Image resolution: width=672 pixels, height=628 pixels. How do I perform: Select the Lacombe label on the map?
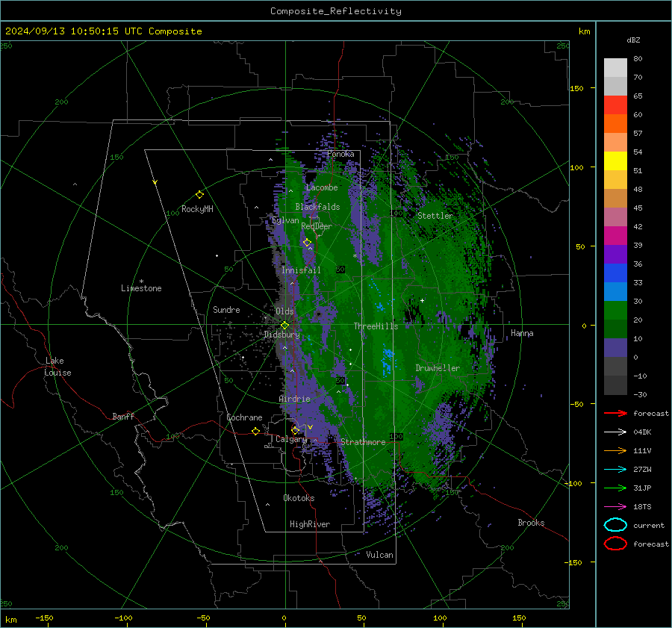pyautogui.click(x=322, y=187)
